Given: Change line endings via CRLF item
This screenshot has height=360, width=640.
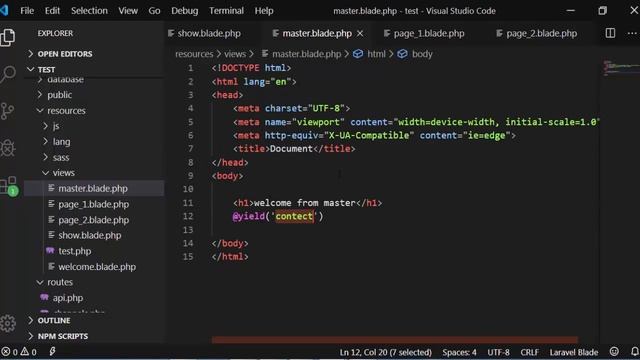Looking at the screenshot, I should pyautogui.click(x=529, y=352).
